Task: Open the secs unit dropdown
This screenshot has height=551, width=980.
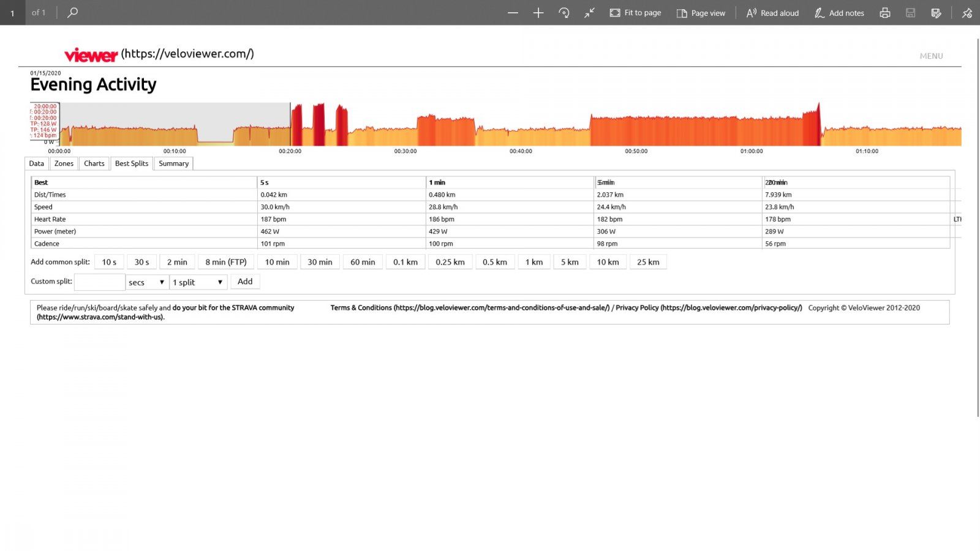Action: pos(146,282)
